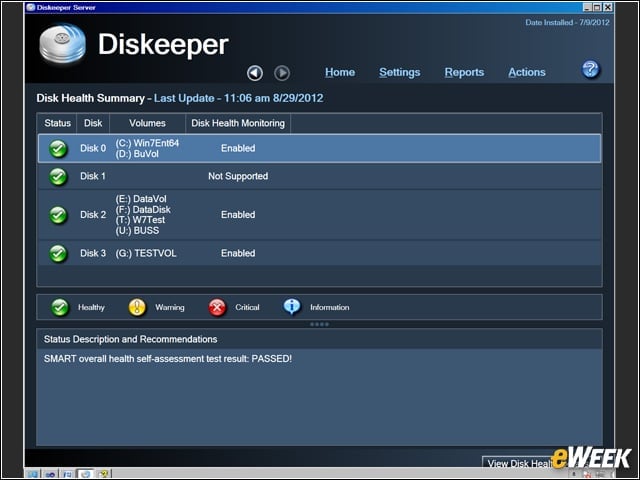Click 'Date Installed - 7/9/2012' text
The image size is (640, 480).
click(567, 22)
